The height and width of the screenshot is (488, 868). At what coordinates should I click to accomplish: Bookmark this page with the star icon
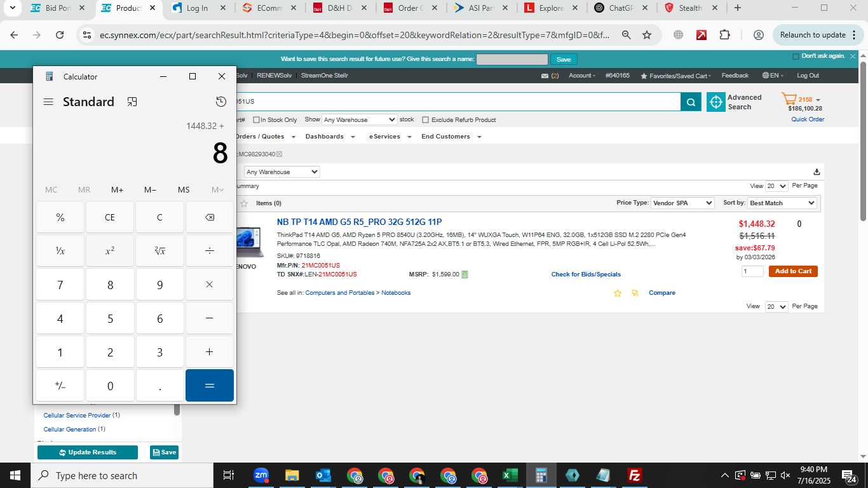[647, 35]
